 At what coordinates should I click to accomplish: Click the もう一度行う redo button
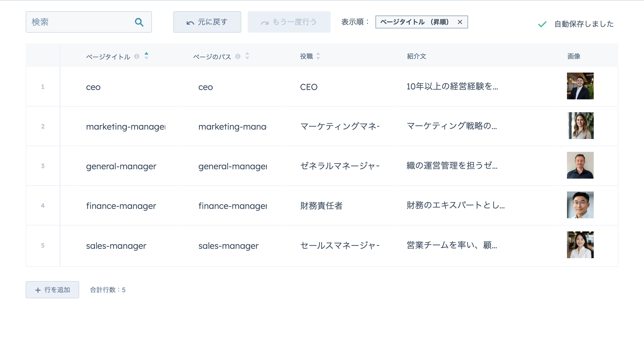coord(289,22)
